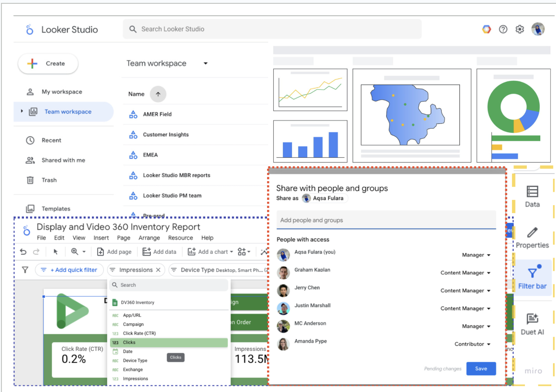Open the Add a chart dropdown
556x392 pixels.
click(x=210, y=252)
